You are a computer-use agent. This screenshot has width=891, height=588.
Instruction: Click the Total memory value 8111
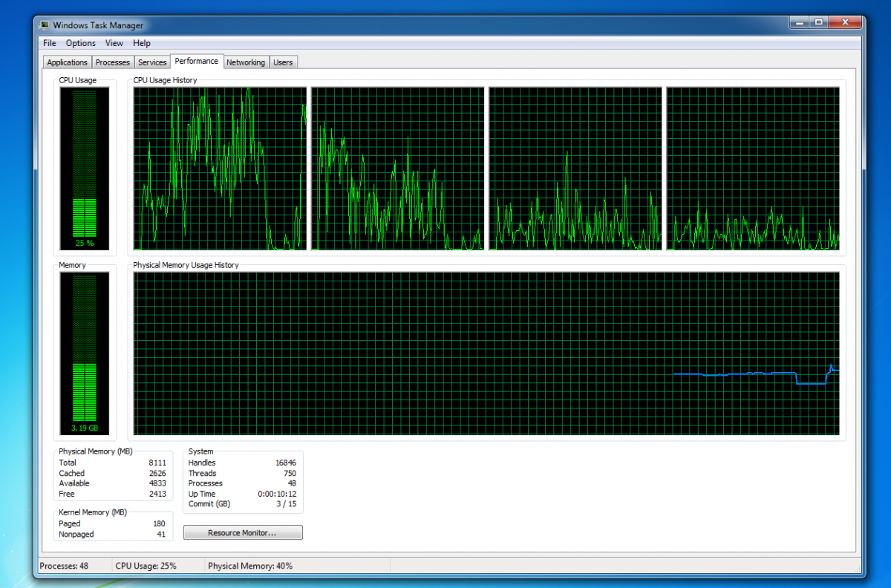tap(157, 463)
